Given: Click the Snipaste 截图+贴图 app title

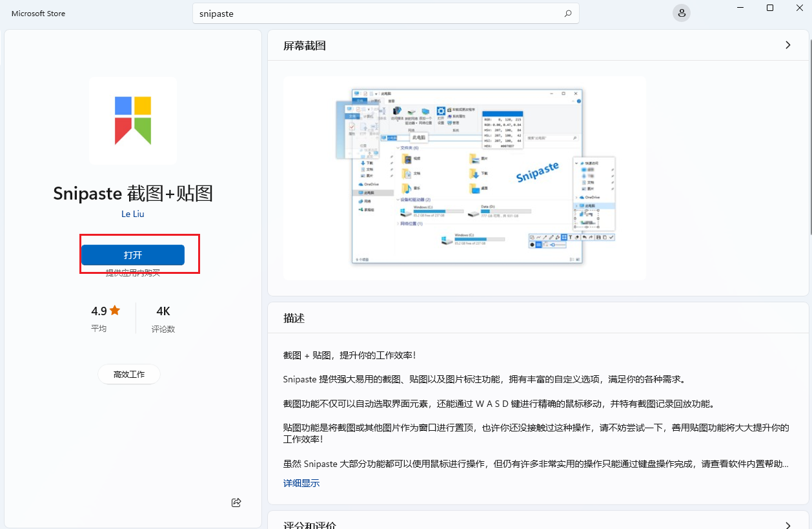Looking at the screenshot, I should [133, 193].
